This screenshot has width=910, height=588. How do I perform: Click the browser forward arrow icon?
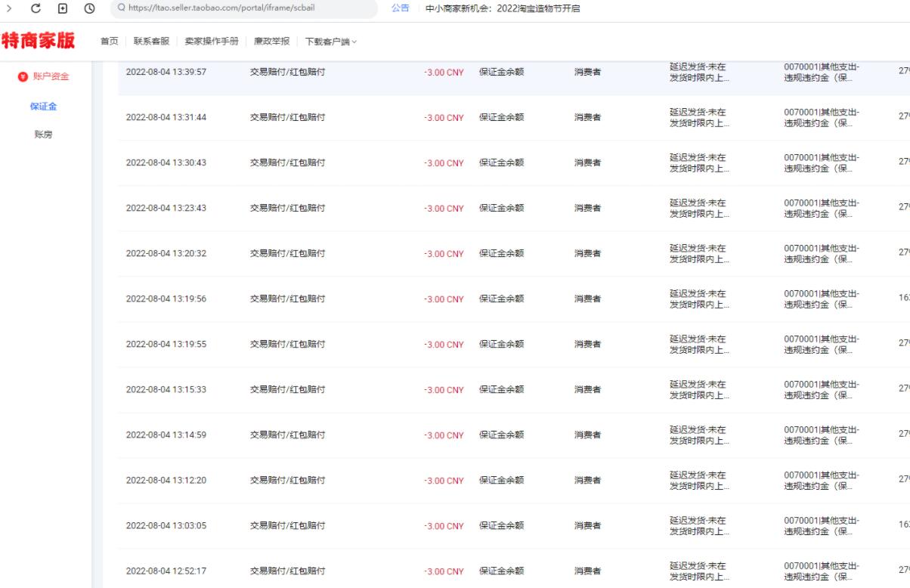click(10, 8)
